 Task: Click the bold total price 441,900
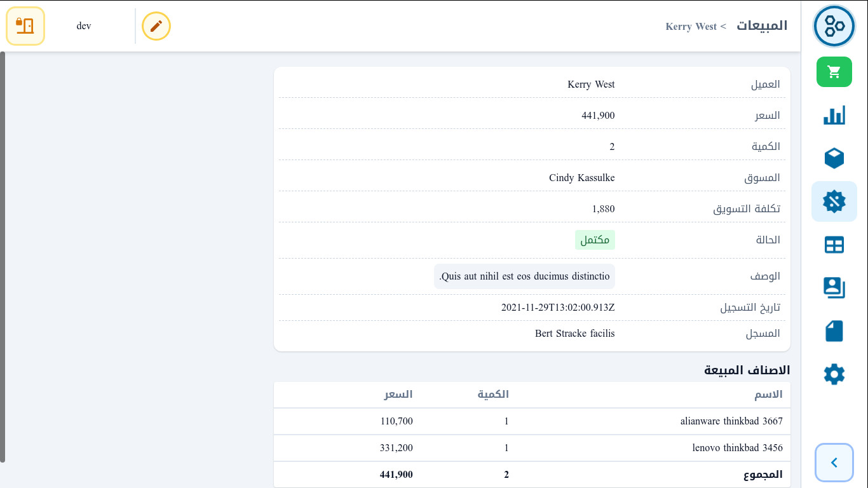tap(397, 475)
